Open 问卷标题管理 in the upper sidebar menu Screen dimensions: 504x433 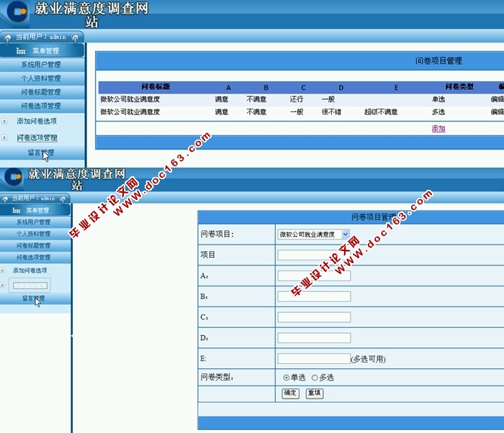tap(41, 92)
